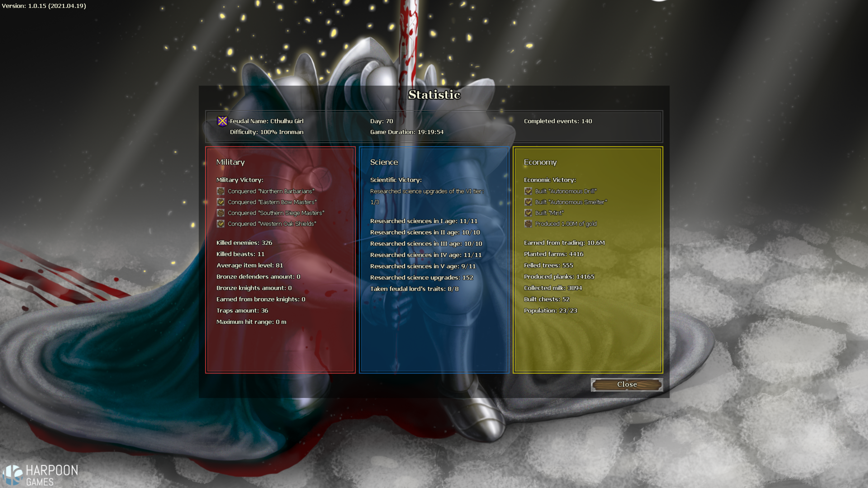The image size is (868, 488).
Task: Click the Military panel heading
Action: [x=230, y=162]
